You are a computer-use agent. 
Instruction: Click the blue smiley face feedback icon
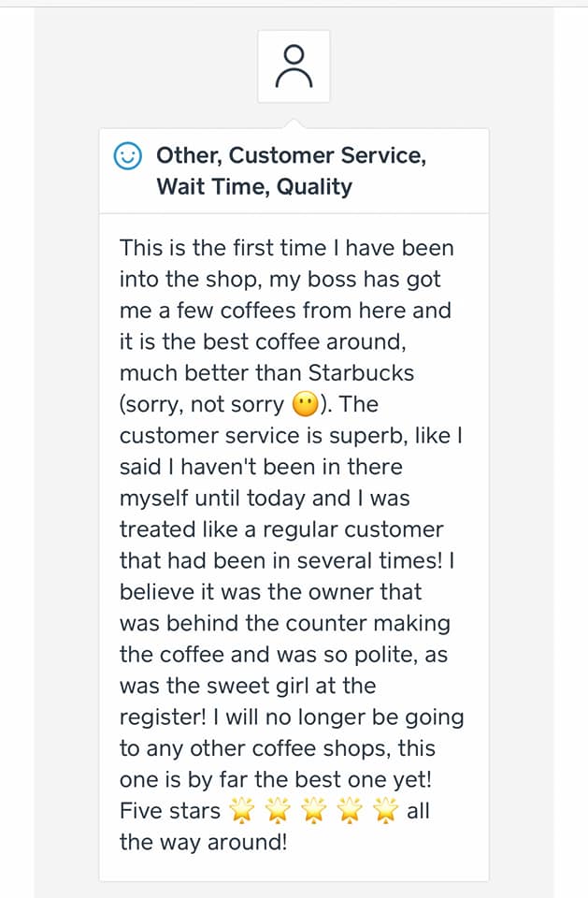(x=127, y=156)
